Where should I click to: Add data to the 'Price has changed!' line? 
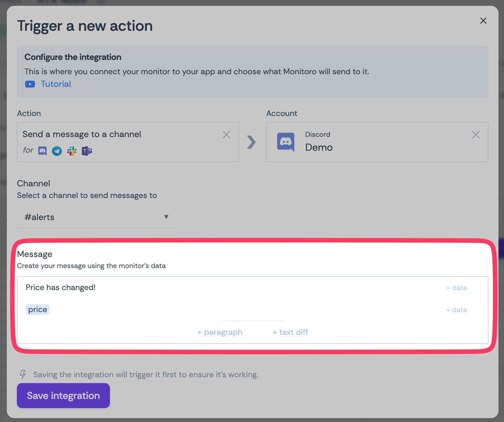[x=456, y=288]
